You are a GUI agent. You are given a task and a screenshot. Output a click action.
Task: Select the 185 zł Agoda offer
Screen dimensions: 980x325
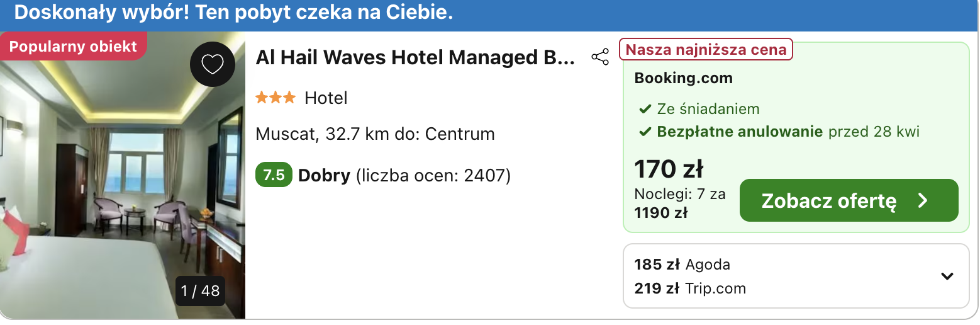(682, 264)
